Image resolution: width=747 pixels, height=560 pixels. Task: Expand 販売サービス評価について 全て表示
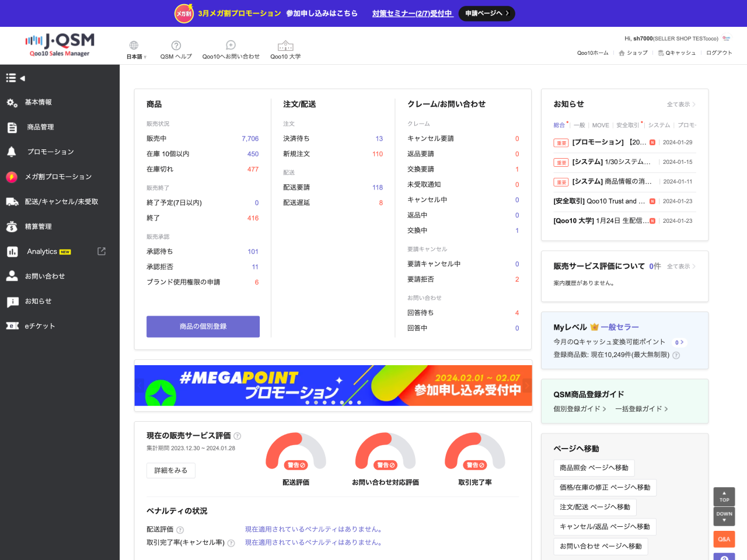[x=682, y=267]
